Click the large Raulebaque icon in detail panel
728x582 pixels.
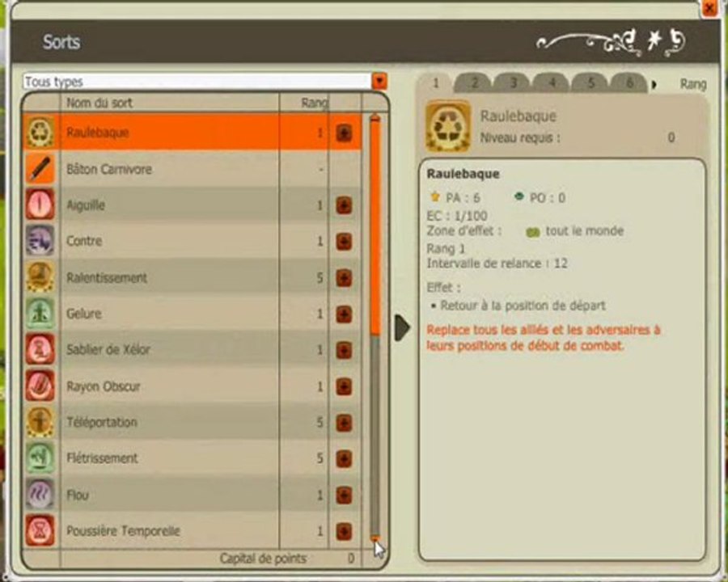(x=448, y=126)
